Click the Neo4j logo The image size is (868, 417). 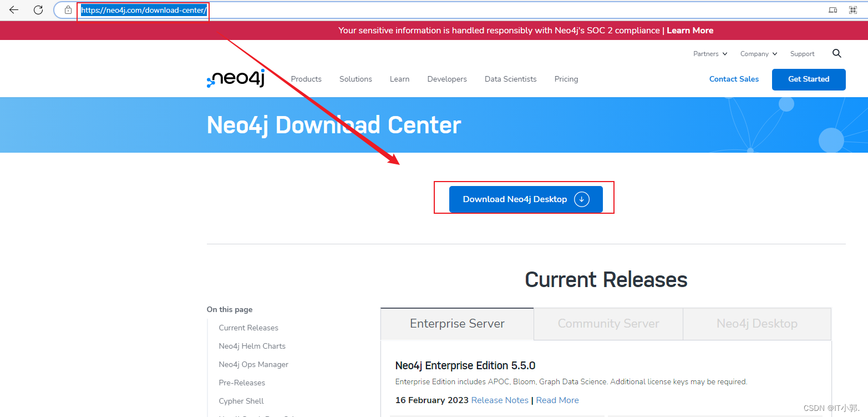point(236,78)
